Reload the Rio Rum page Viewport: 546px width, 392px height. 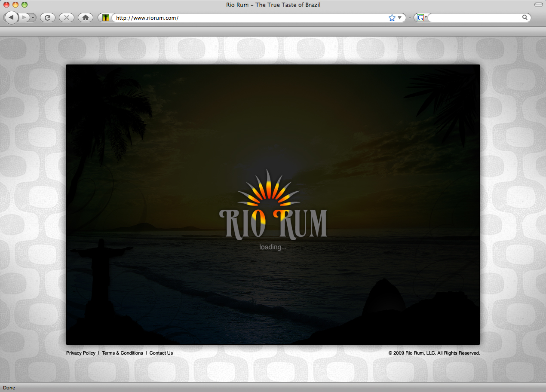47,18
